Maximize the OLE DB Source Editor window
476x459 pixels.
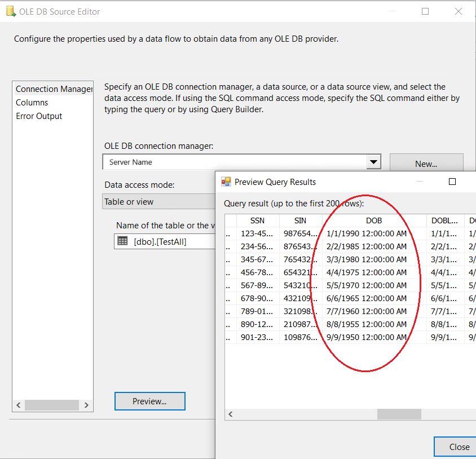[425, 11]
